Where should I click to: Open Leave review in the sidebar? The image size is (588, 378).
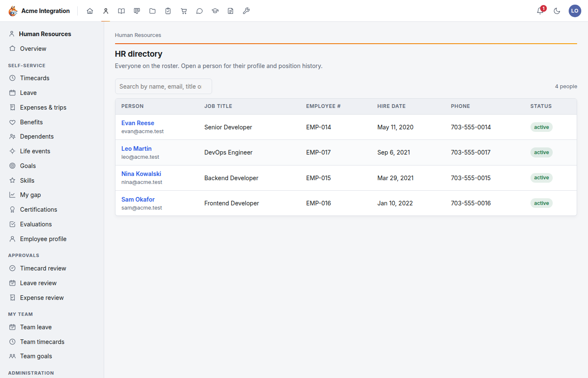(52, 283)
